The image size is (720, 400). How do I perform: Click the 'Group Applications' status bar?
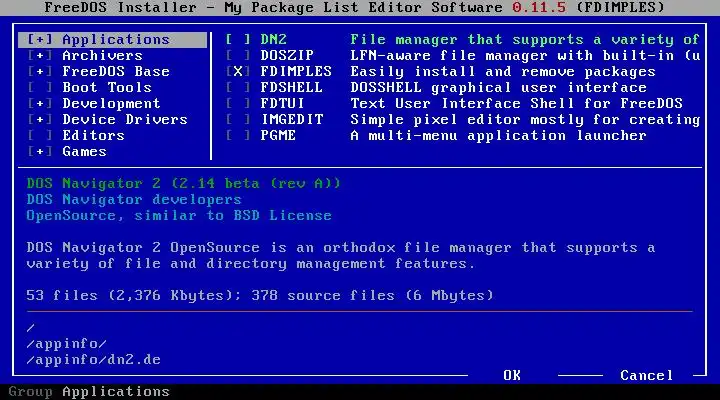(x=89, y=392)
